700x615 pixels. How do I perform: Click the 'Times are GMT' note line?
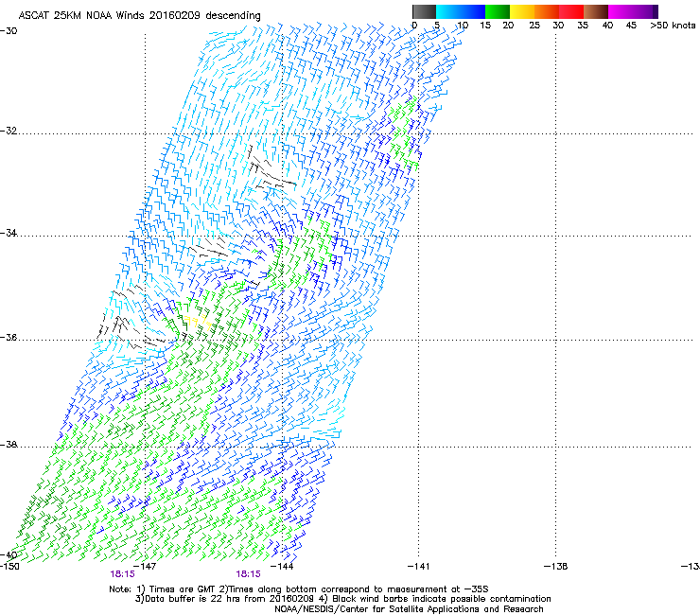coord(299,589)
